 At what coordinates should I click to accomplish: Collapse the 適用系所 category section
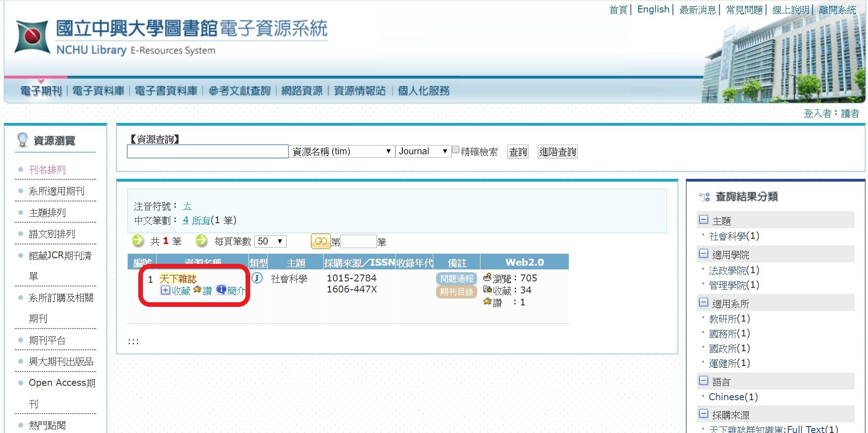703,303
